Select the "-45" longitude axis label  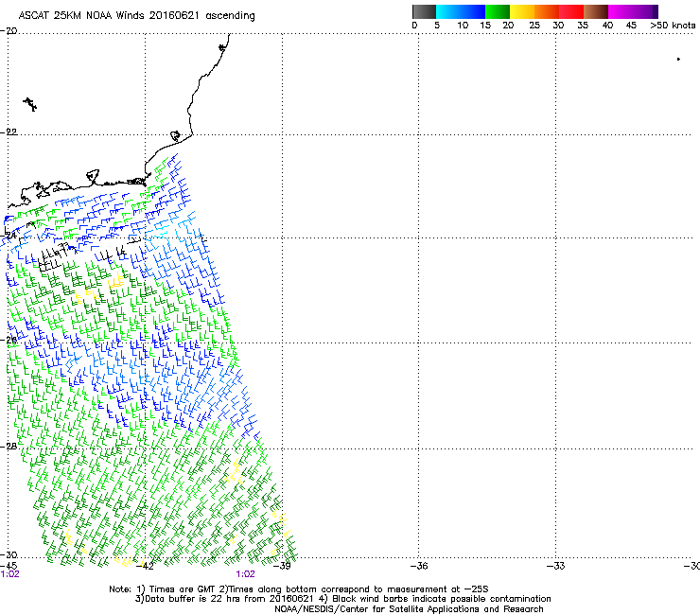(9, 566)
